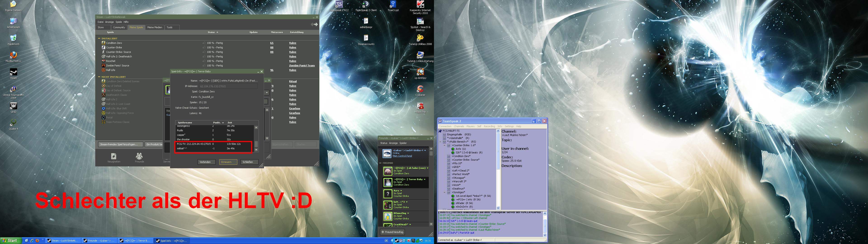
Task: Open xp-AntiSpy desktop icon
Action: [420, 72]
